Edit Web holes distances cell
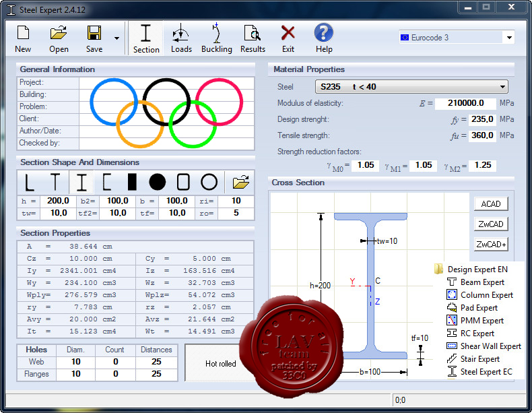Screen dimensions: 532x413 pos(156,362)
